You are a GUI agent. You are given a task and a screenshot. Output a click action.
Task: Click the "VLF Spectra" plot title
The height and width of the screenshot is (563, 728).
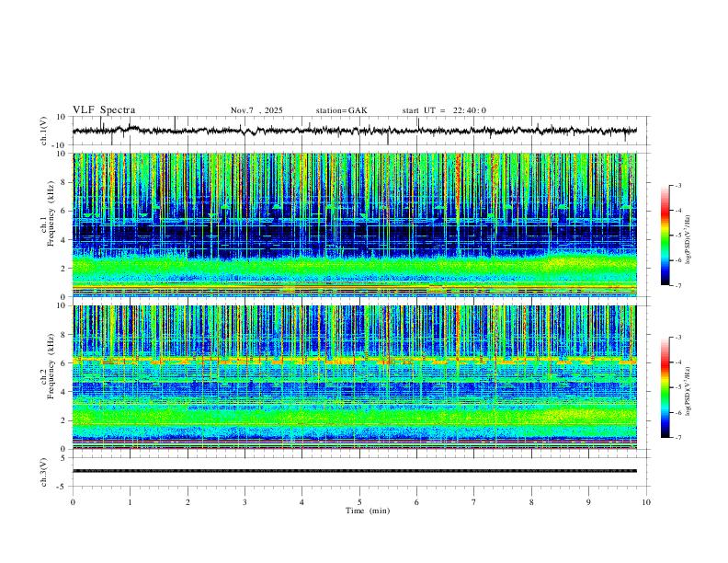tap(104, 110)
